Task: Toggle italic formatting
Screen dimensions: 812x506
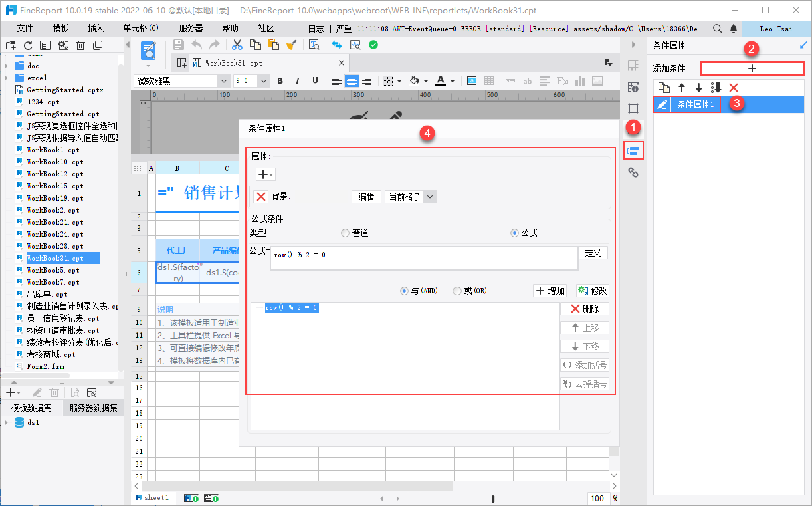Action: click(x=298, y=81)
